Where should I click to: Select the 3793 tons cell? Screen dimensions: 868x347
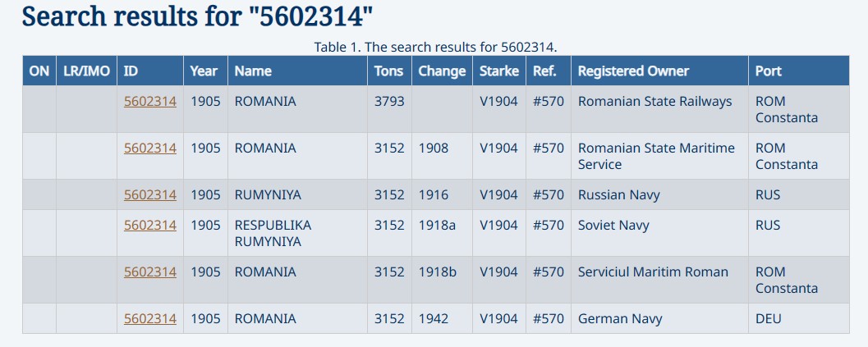coord(389,102)
